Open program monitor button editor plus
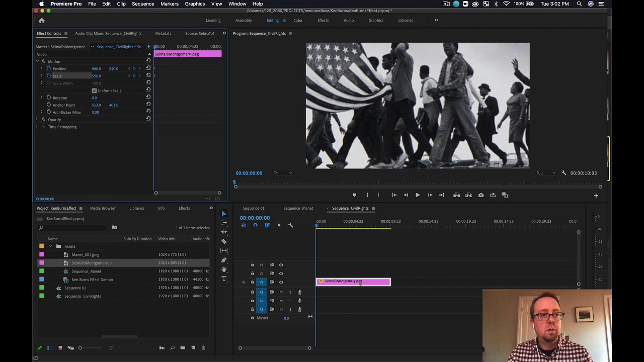The width and height of the screenshot is (644, 362). (596, 196)
